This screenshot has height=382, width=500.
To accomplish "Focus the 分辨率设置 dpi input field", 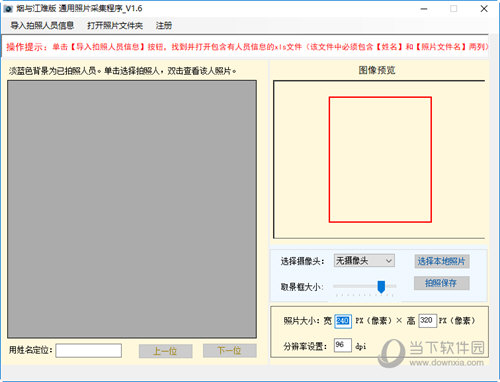I will (x=343, y=345).
